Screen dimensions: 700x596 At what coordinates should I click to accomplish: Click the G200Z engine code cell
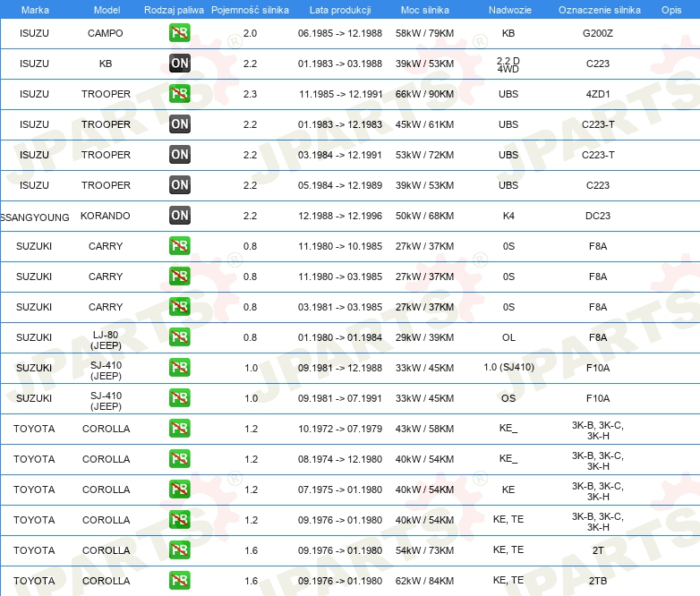point(598,33)
